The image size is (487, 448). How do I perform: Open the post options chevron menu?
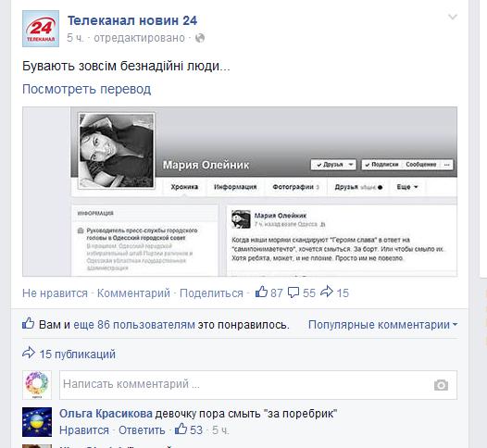[x=453, y=17]
